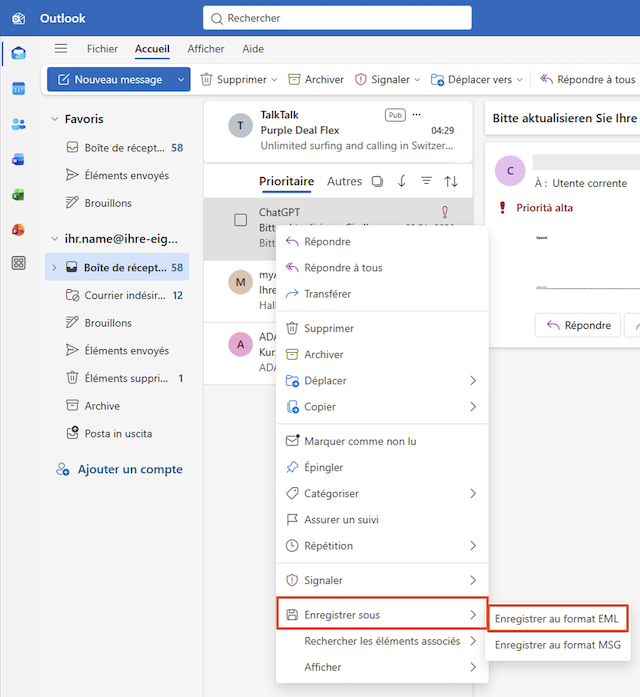Open the Mail module in left rail
This screenshot has height=697, width=640.
[x=18, y=53]
